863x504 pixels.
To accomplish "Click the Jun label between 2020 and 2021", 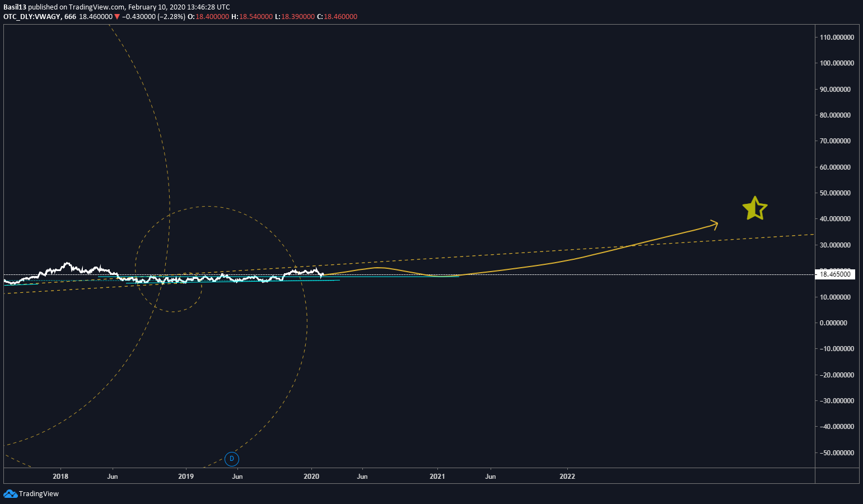I will coord(362,477).
